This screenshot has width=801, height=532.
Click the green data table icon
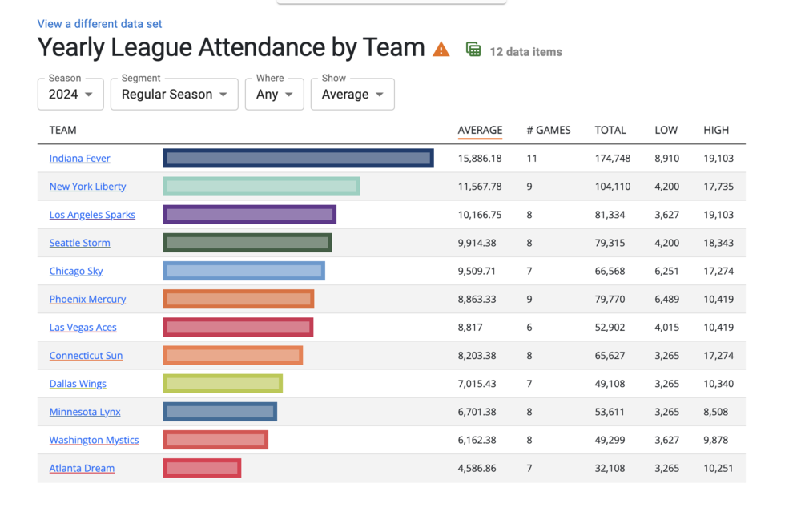point(473,50)
